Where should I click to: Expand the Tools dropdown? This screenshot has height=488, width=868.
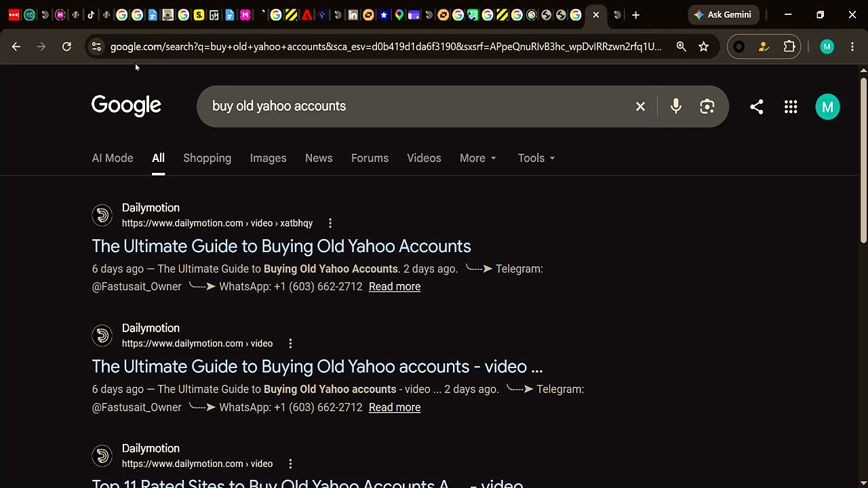coord(536,158)
